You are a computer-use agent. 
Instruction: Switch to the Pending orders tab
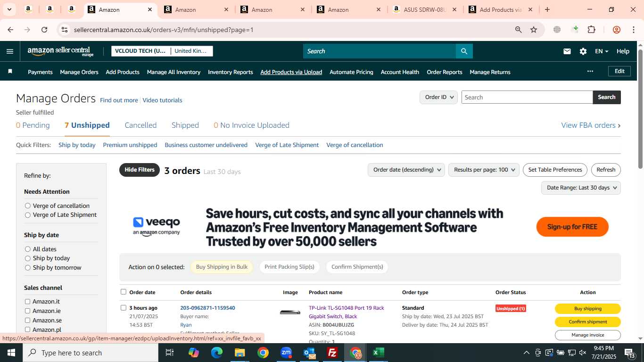pos(33,125)
